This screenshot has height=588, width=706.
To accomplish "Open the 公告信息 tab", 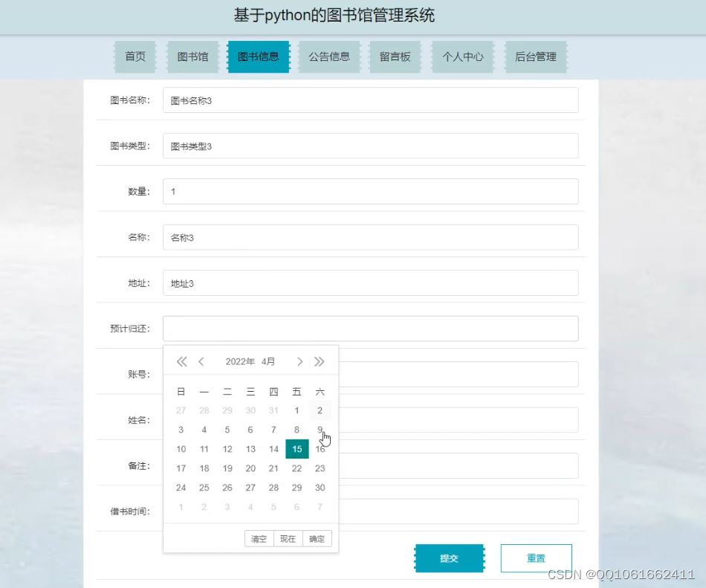I will coord(329,56).
